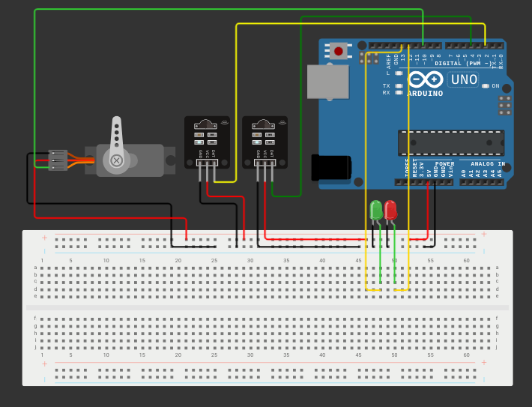Screen dimensions: 532x407
Task: Select the red wire from the Arduino 5V pin
Action: 428,211
